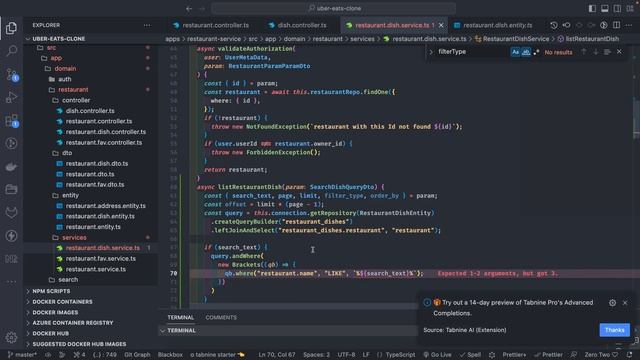Image resolution: width=640 pixels, height=360 pixels.
Task: Open the Manage gear in activity bar
Action: coord(11,337)
